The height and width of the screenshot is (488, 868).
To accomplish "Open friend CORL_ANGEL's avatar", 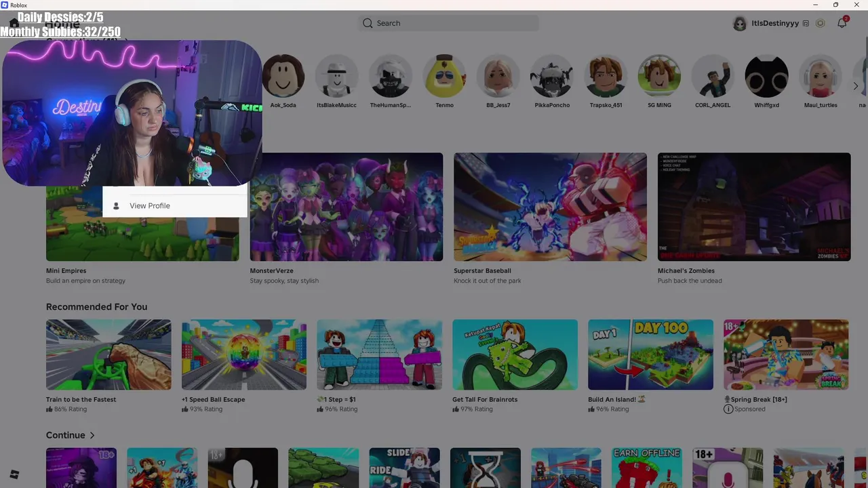I will 713,76.
